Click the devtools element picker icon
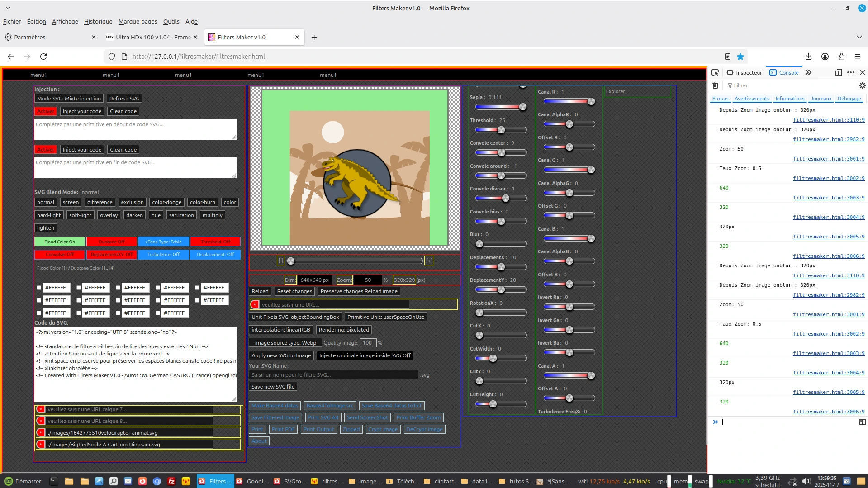The image size is (868, 488). 715,72
